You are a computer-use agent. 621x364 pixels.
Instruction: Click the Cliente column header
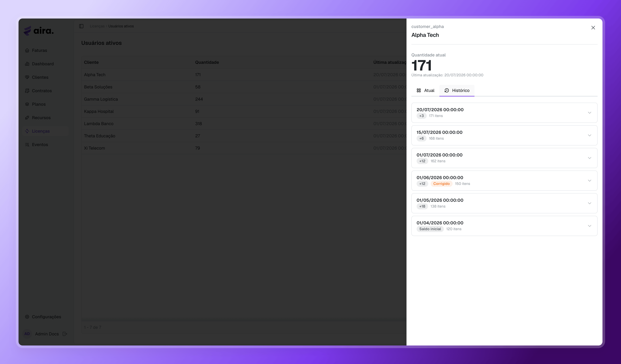click(x=91, y=62)
